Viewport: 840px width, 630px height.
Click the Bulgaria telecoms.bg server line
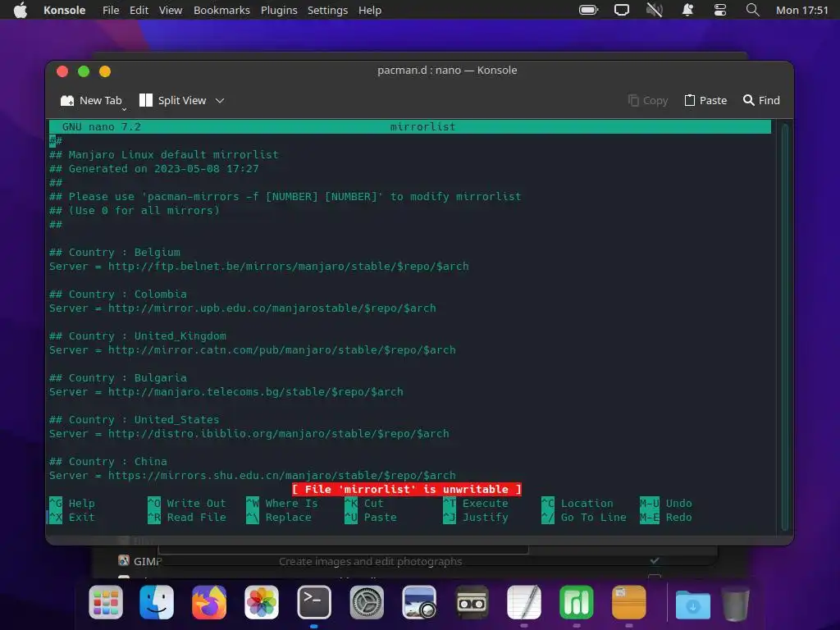pyautogui.click(x=226, y=391)
